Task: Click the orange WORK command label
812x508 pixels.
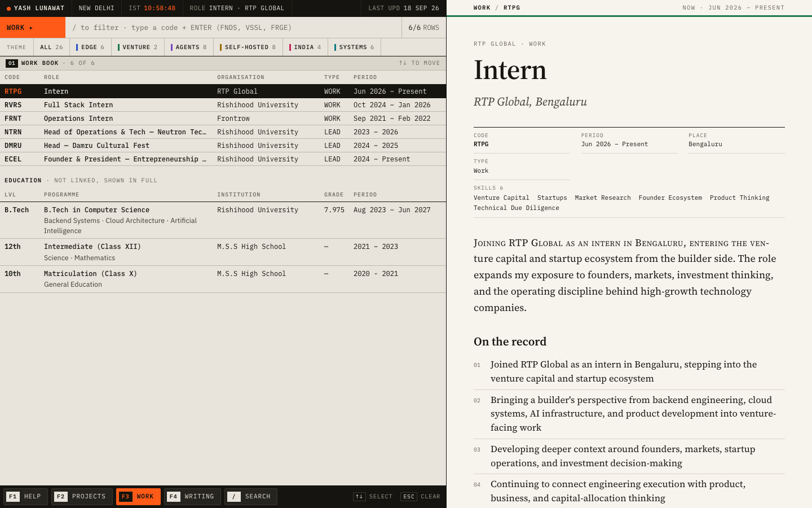Action: point(33,28)
